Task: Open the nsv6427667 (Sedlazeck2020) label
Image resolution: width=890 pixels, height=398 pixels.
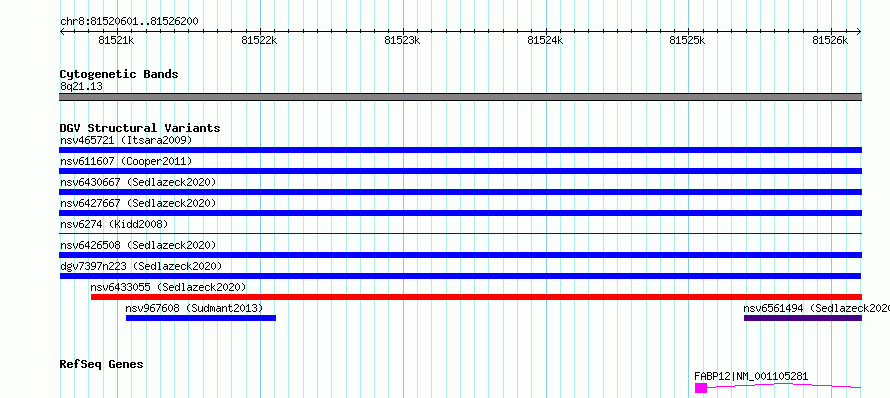Action: (138, 203)
